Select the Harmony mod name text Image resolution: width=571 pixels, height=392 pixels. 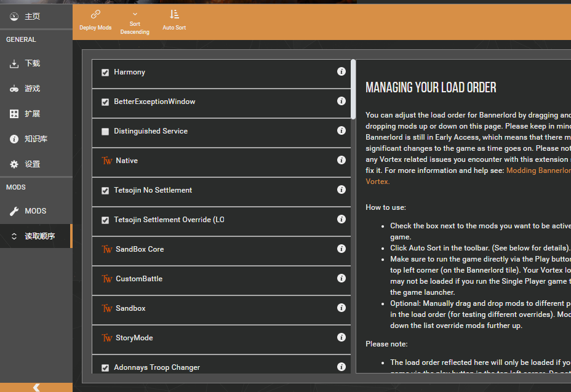coord(129,72)
